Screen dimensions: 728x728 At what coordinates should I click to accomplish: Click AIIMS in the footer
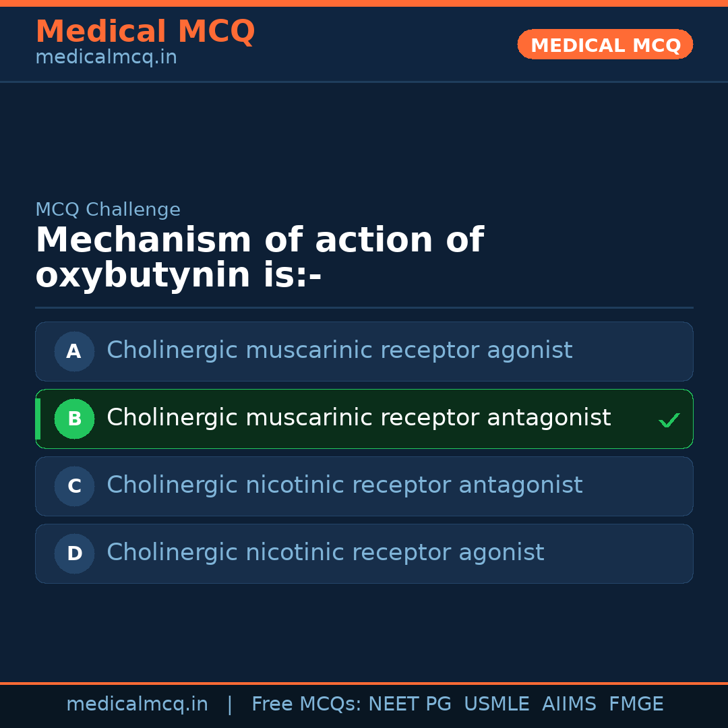[569, 704]
